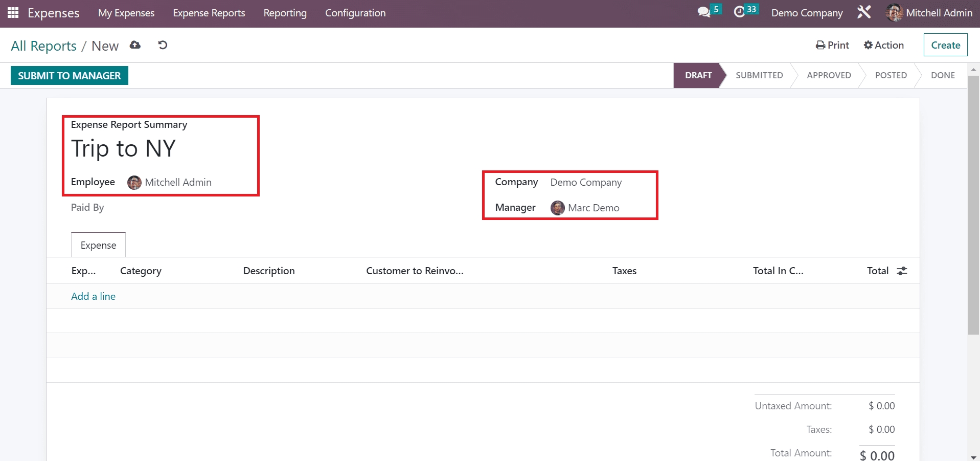Click Mitchell Admin employee avatar
The width and height of the screenshot is (980, 461).
point(134,183)
